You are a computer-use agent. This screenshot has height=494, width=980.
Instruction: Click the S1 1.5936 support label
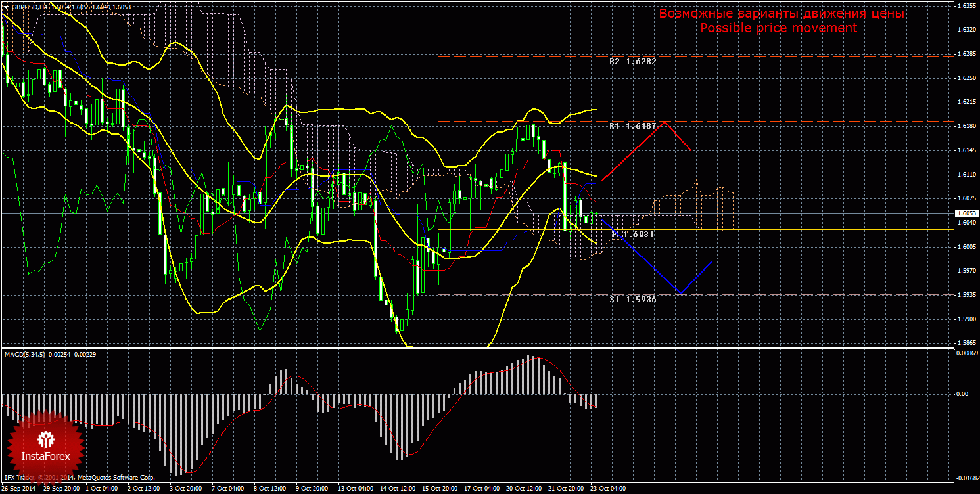coord(633,298)
